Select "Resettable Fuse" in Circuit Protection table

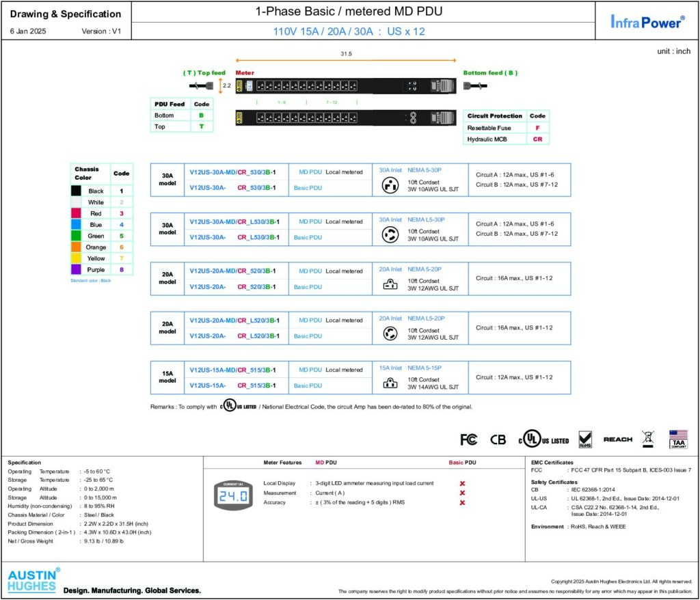(x=489, y=128)
